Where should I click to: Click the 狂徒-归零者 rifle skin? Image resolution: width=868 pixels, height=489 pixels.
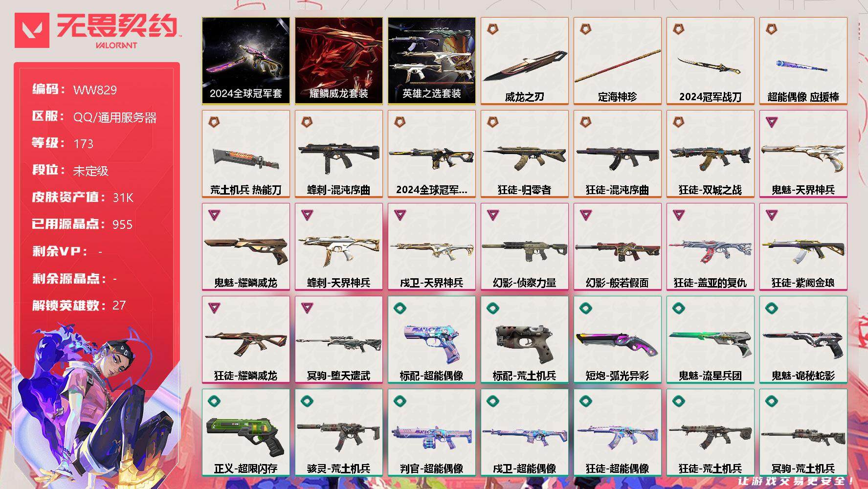tap(524, 154)
